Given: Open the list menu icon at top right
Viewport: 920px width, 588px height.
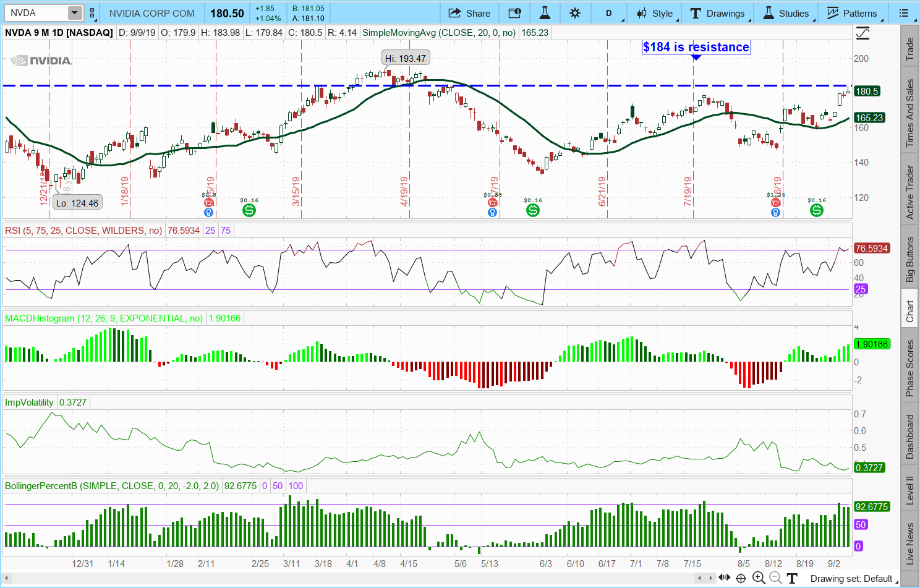Looking at the screenshot, I should pyautogui.click(x=904, y=13).
